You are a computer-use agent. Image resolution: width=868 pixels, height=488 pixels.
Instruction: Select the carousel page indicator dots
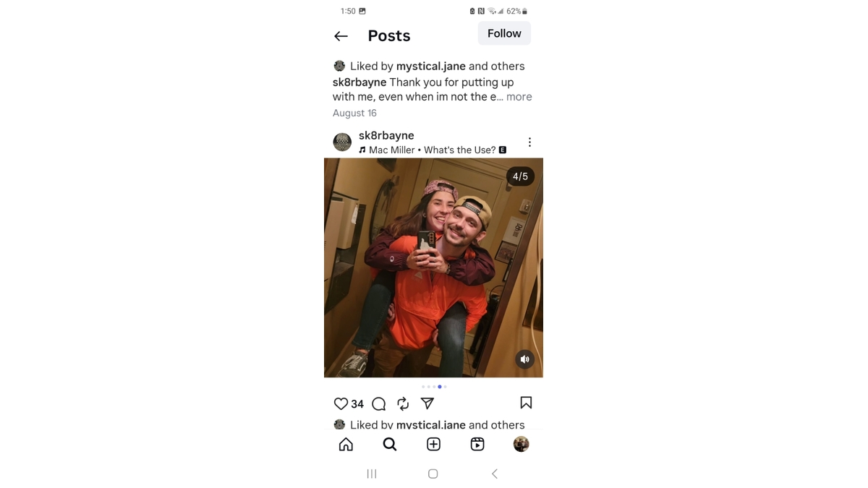(x=434, y=387)
